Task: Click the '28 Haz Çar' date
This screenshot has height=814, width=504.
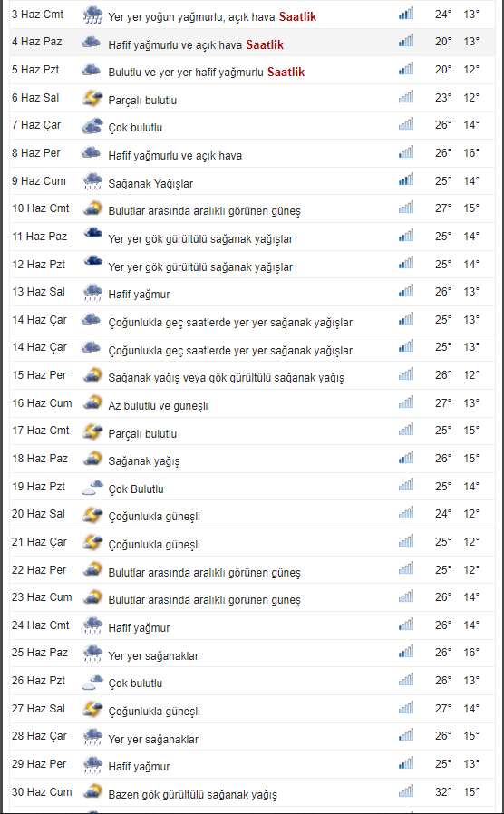Action: tap(40, 736)
